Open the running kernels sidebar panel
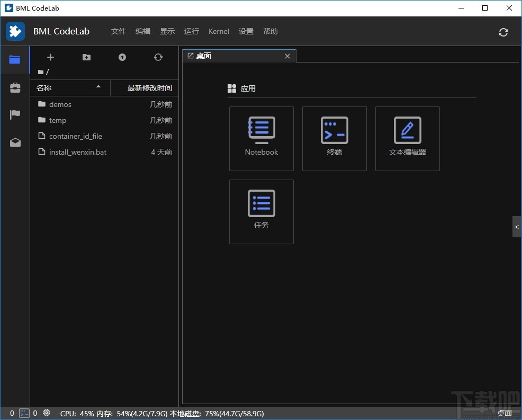The height and width of the screenshot is (420, 522). 15,88
